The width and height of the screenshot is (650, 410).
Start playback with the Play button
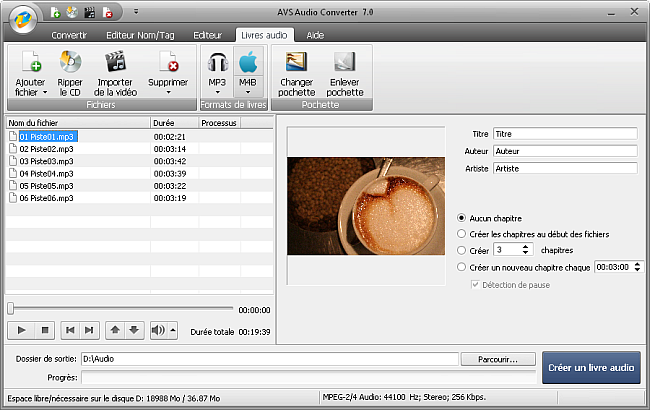(x=21, y=330)
